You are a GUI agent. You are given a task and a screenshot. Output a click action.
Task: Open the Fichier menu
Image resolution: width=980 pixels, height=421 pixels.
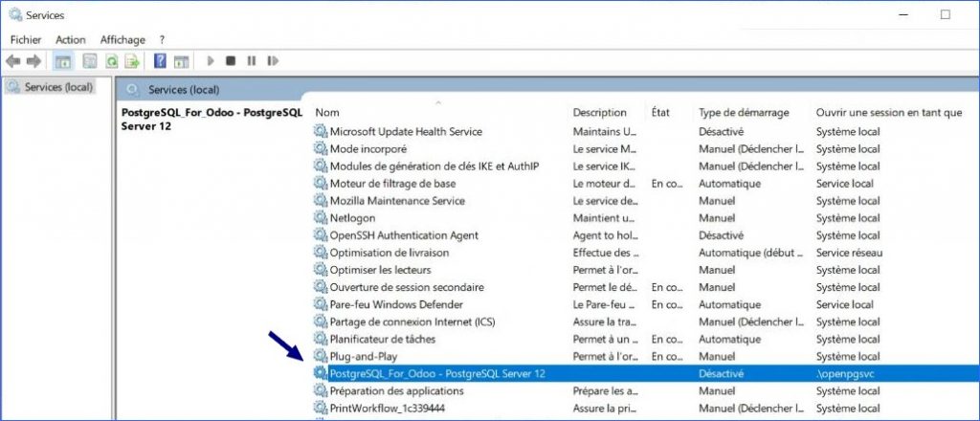point(26,39)
